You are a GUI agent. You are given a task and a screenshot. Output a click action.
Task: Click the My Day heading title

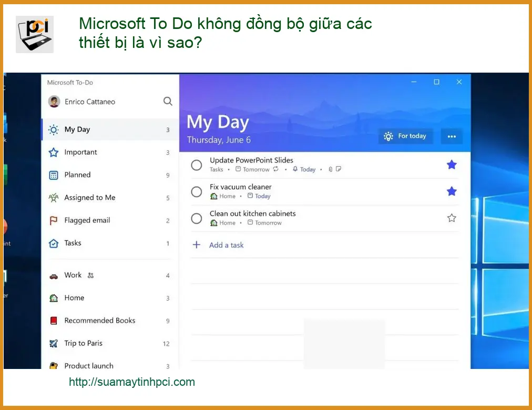pyautogui.click(x=218, y=123)
